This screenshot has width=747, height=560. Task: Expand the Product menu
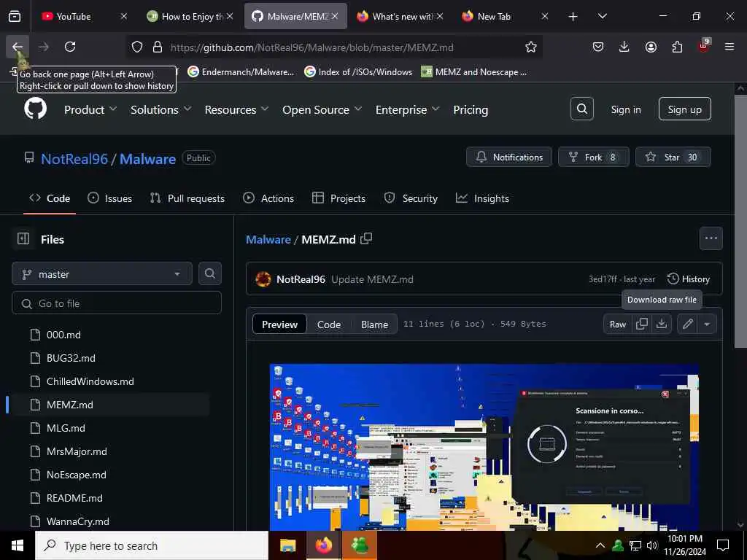coord(90,109)
